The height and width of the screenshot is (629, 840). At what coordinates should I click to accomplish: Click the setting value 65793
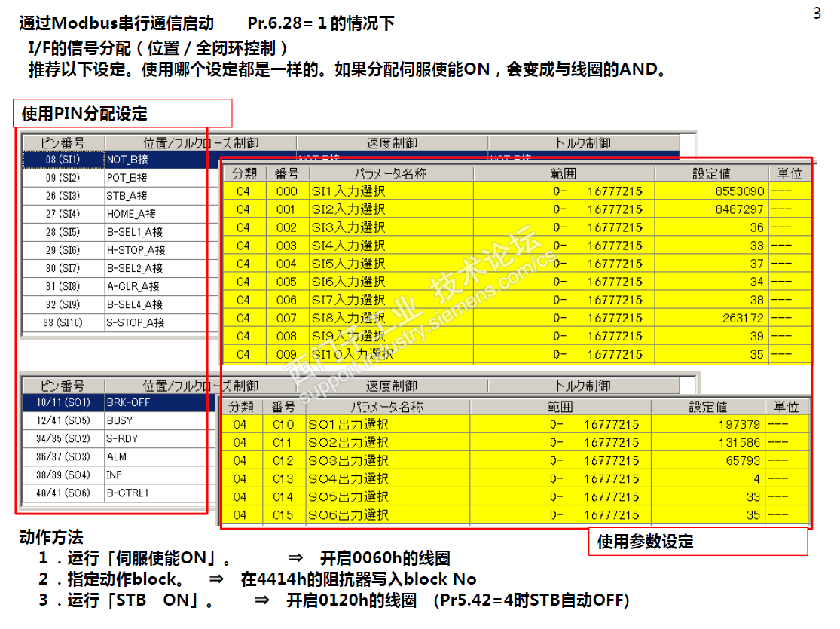[x=743, y=461]
